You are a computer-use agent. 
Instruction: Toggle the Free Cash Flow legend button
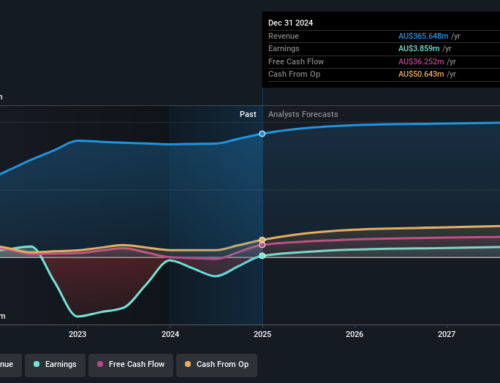point(131,365)
